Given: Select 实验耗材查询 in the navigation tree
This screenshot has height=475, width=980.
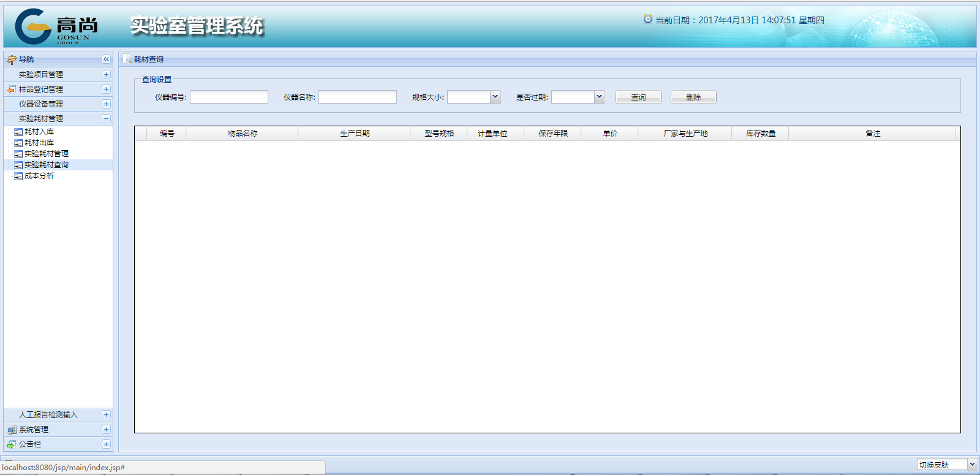Looking at the screenshot, I should pos(46,165).
